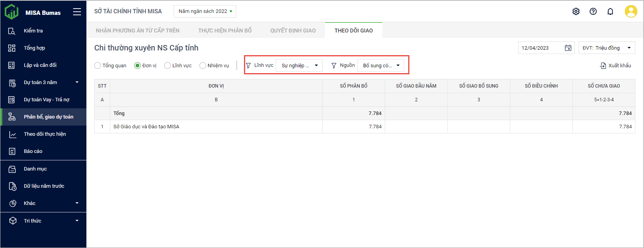Viewport: 644px width, 248px height.
Task: Open the Nguồn Bổ sung có dropdown
Action: click(x=381, y=66)
